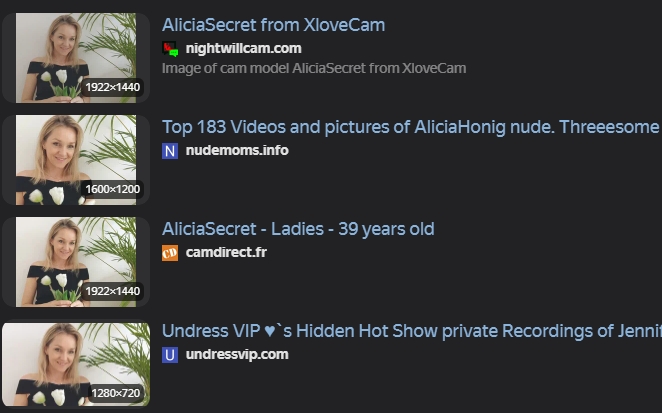The width and height of the screenshot is (662, 413).
Task: Select the nightwillcam.com domain text
Action: tap(244, 49)
